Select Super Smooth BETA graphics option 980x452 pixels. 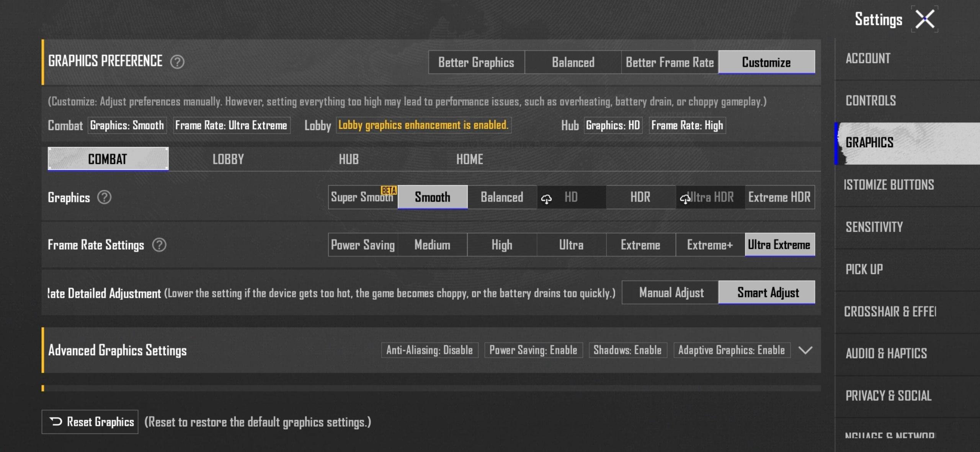pyautogui.click(x=362, y=197)
